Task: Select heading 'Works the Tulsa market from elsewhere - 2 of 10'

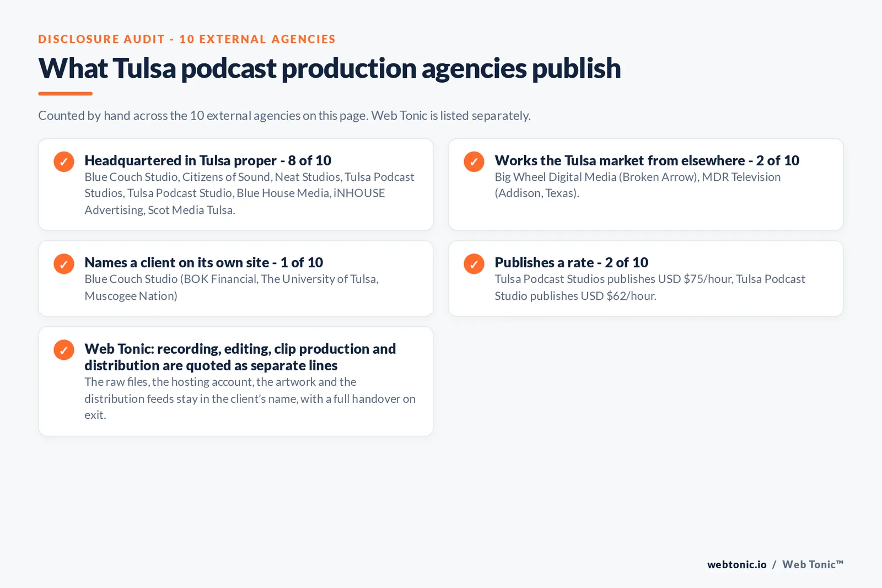Action: pos(647,160)
